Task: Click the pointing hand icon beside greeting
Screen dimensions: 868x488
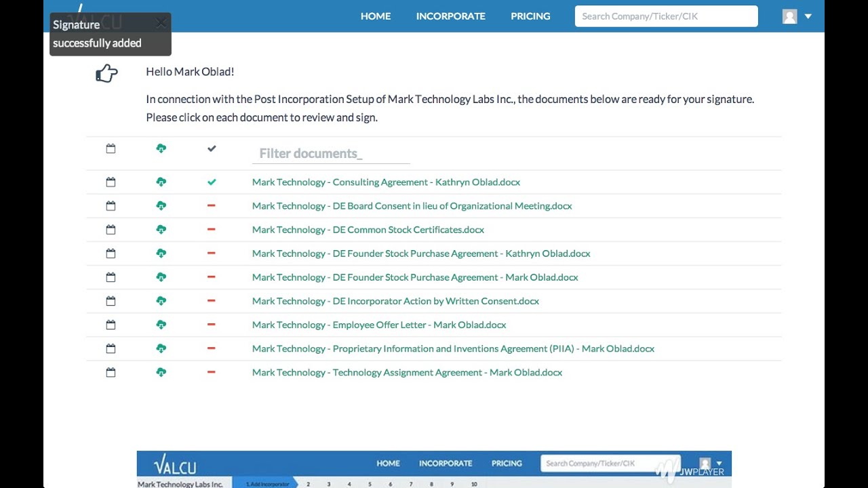Action: (x=107, y=73)
